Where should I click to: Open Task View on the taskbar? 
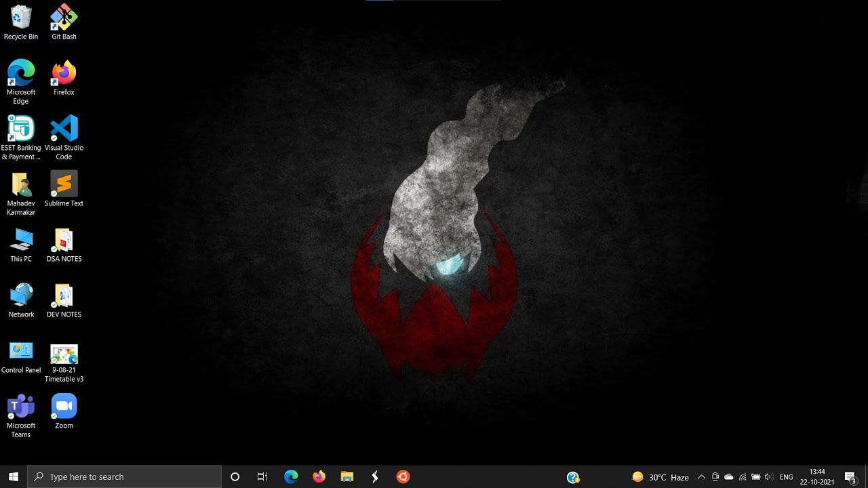point(262,476)
